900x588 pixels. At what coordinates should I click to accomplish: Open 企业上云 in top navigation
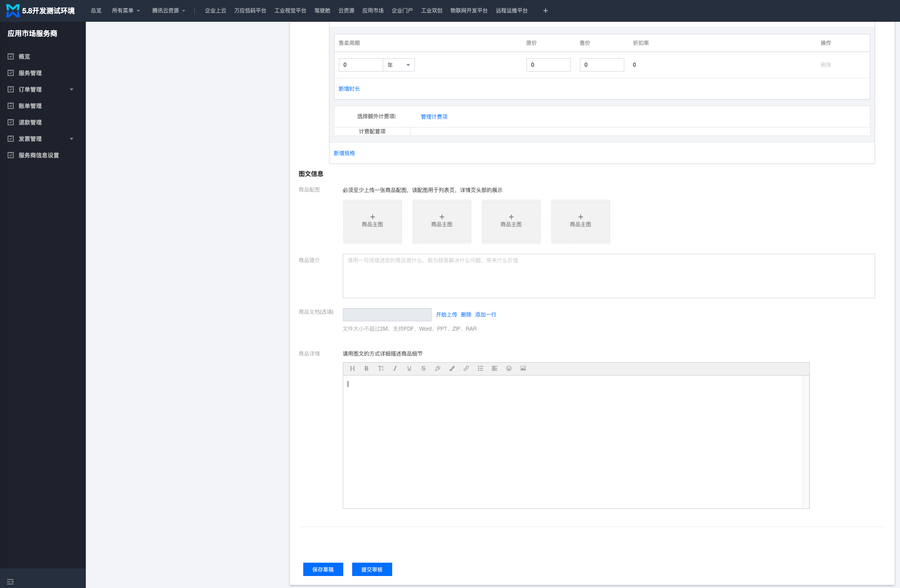216,11
